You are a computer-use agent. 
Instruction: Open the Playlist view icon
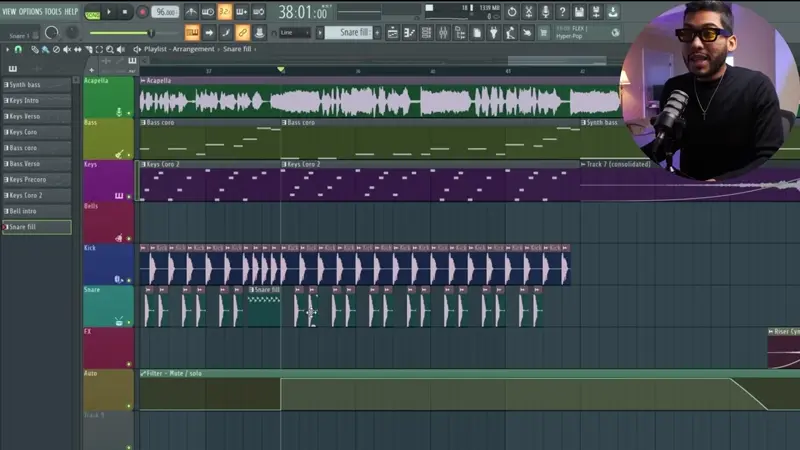click(392, 33)
